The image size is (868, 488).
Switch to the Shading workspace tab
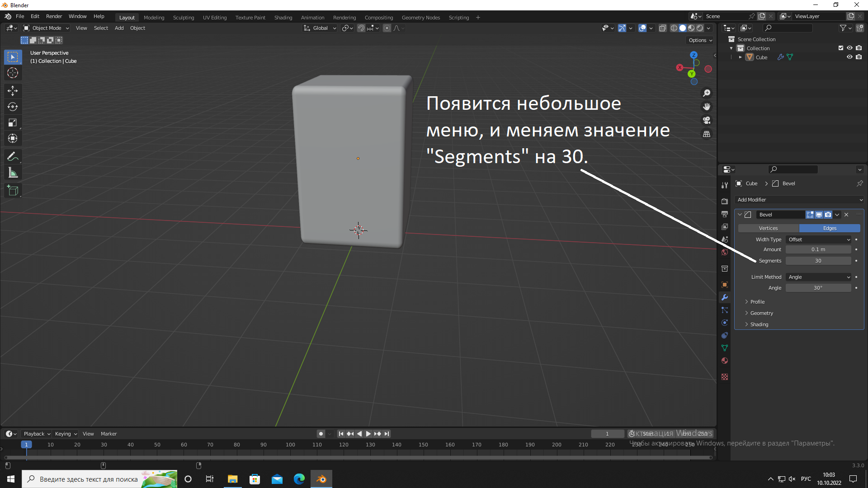click(x=283, y=18)
